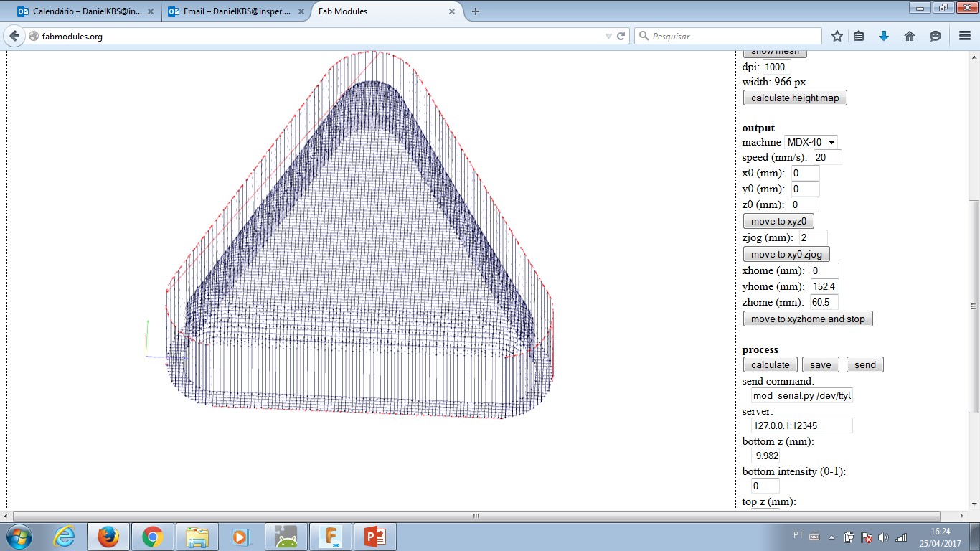Click the server field showing 127.0.0.1:12345
Screen dimensions: 980x551
coord(801,425)
